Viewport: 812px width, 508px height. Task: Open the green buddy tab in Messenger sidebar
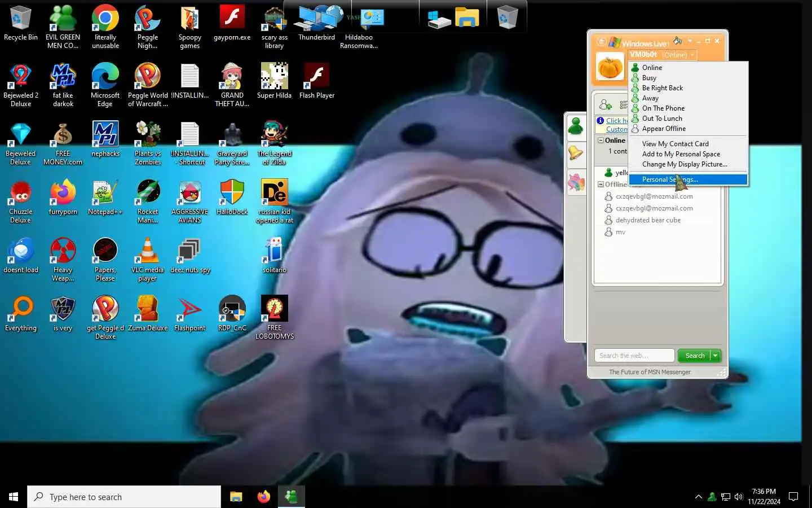click(576, 126)
